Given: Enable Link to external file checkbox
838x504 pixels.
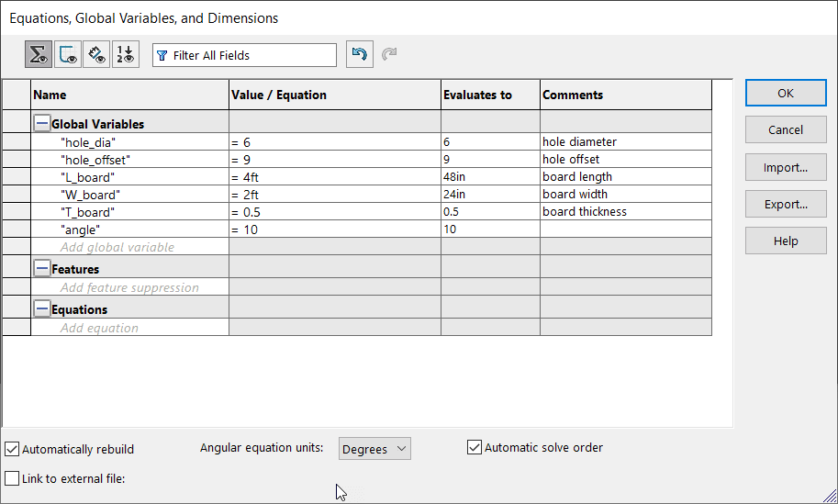Looking at the screenshot, I should (12, 478).
